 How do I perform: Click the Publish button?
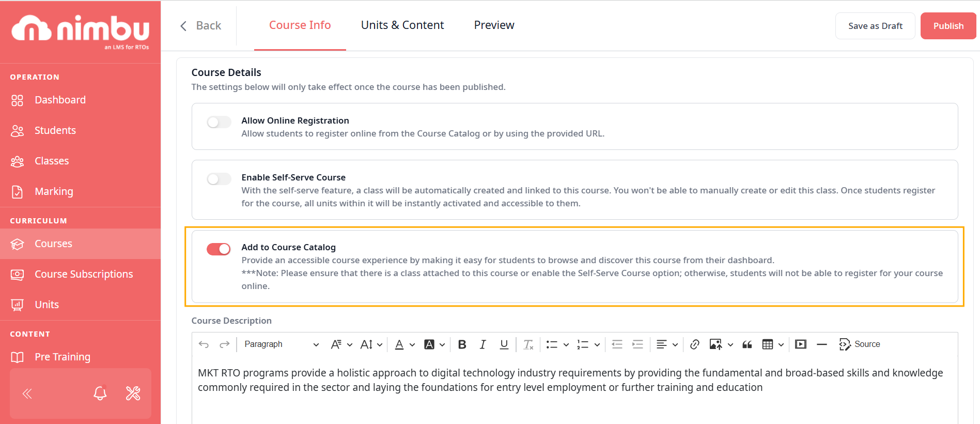(x=948, y=26)
